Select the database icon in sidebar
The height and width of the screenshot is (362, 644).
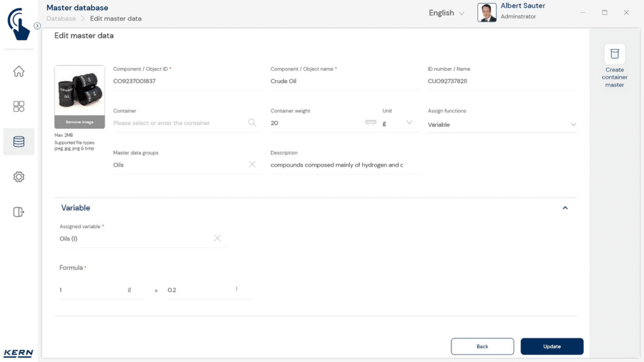coord(19,141)
